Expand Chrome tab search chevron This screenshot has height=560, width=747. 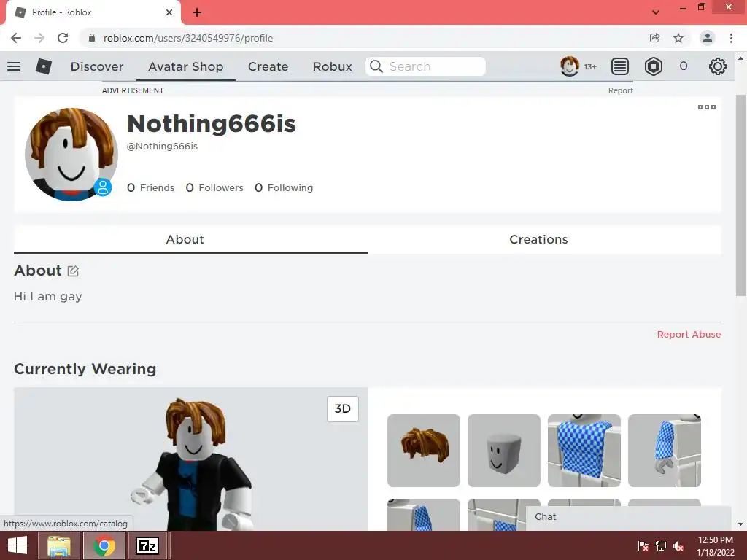[656, 12]
